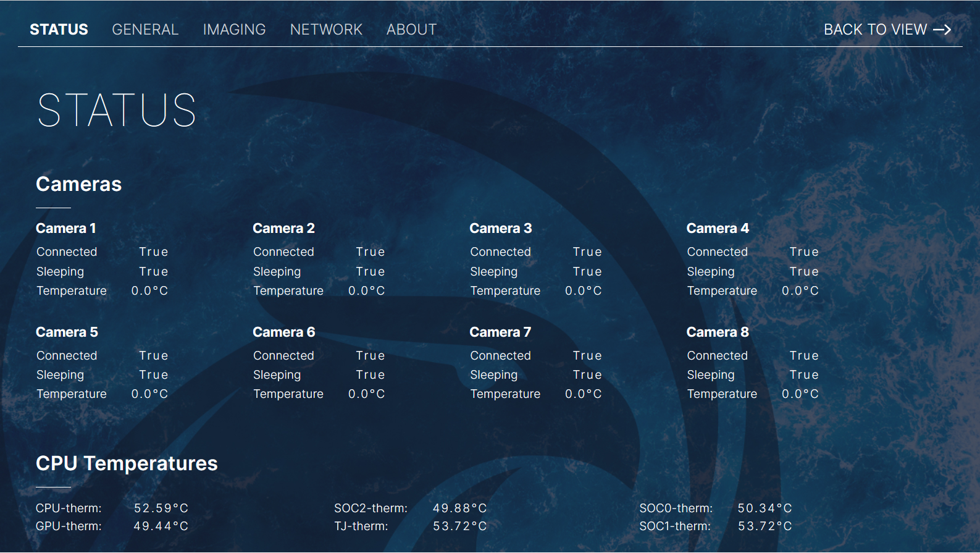Click the Camera 3 heading
The image size is (980, 553).
pos(500,229)
